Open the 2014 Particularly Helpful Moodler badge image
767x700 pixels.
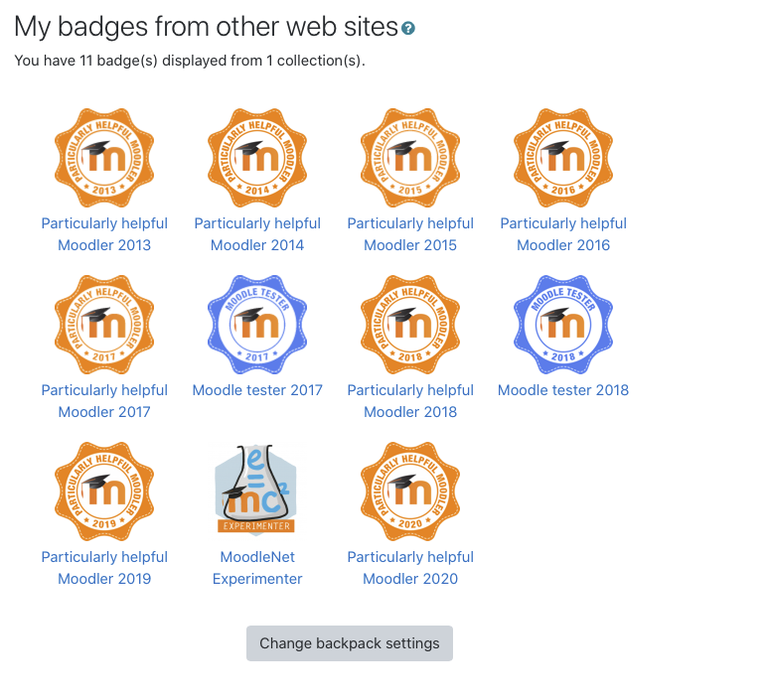coord(257,158)
